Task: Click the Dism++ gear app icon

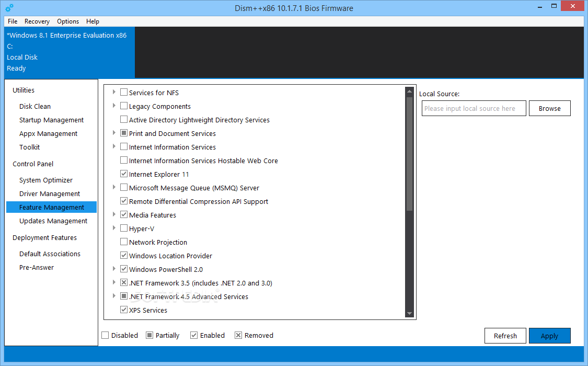Action: coord(9,7)
